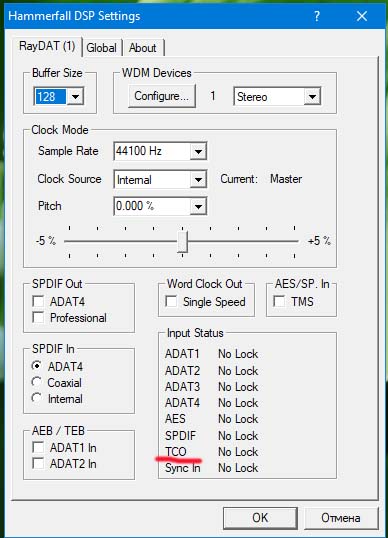
Task: Select SPDIF In Internal radio button
Action: click(37, 398)
